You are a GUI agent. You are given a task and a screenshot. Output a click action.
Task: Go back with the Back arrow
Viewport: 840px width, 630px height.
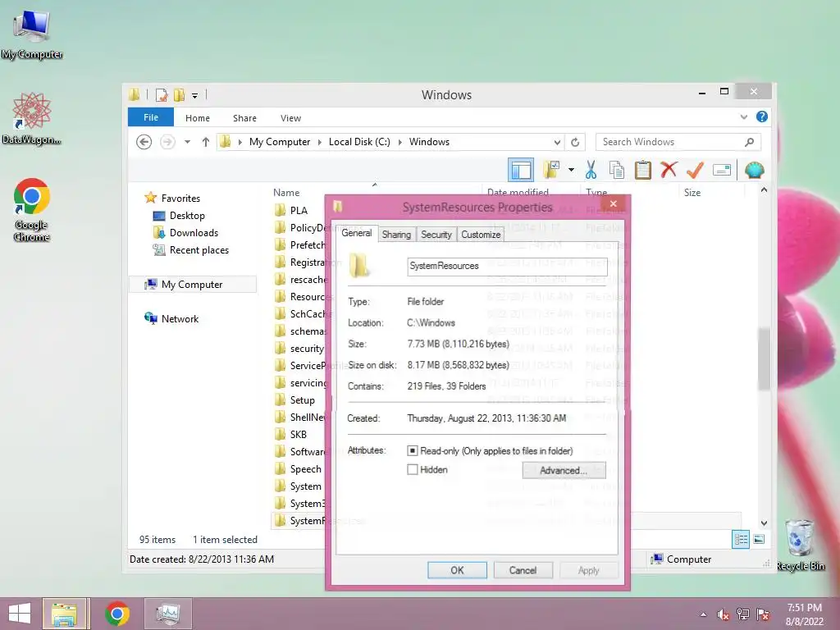tap(144, 142)
